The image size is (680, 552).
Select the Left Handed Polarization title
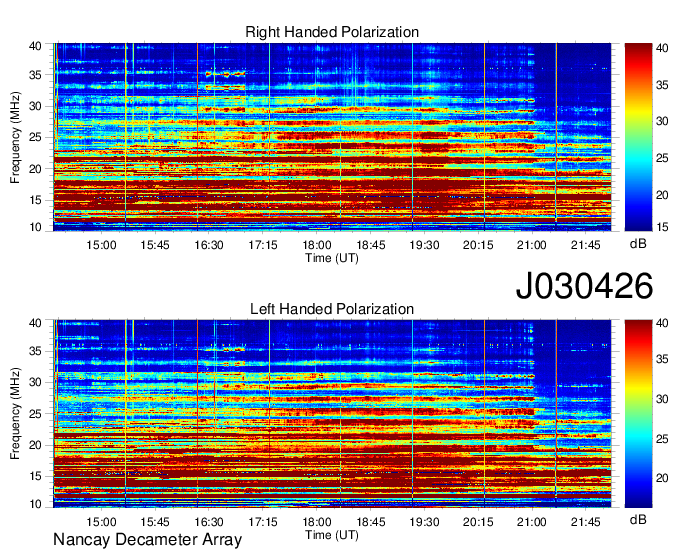pyautogui.click(x=332, y=309)
